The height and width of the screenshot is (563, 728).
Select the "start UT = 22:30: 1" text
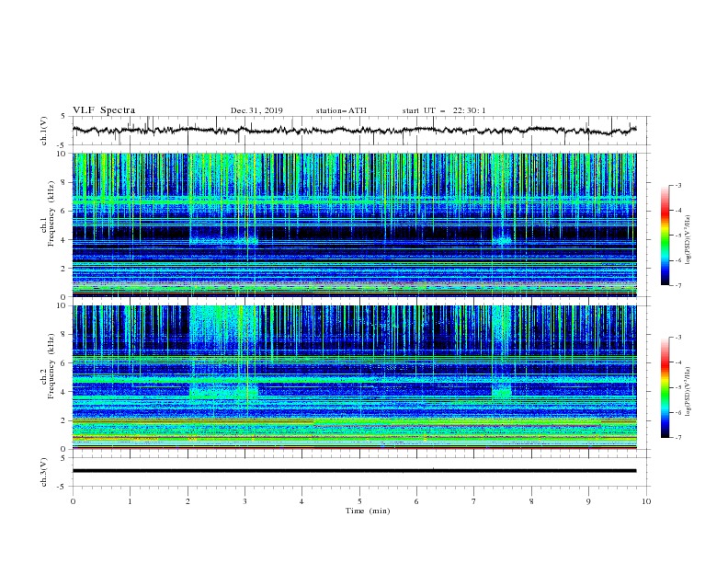[x=444, y=110]
